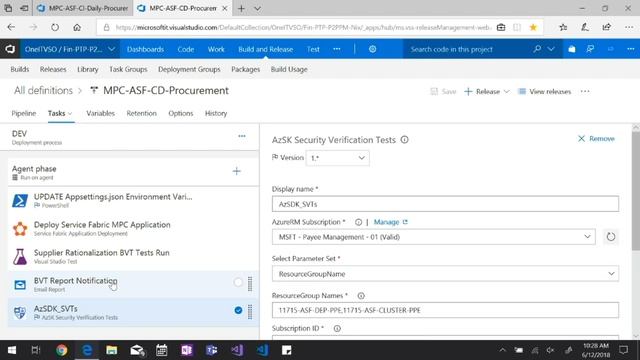The image size is (640, 360).
Task: Click Remove to delete the task
Action: [596, 139]
